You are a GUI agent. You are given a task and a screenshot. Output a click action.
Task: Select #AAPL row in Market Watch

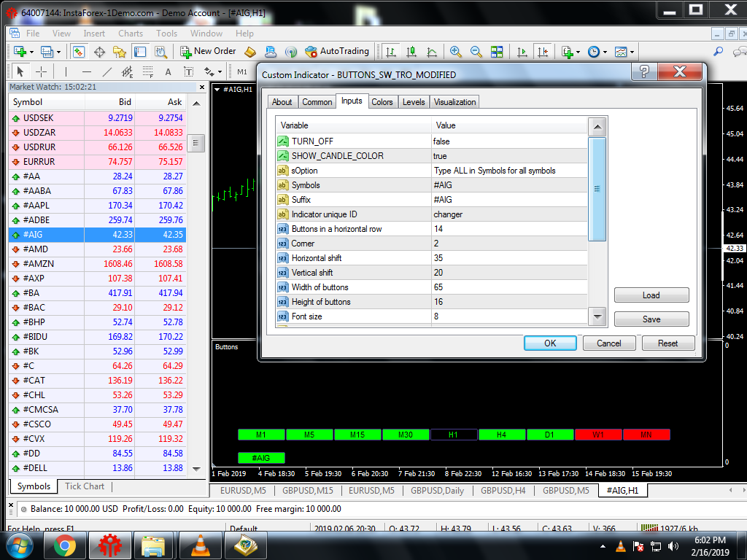coord(97,205)
